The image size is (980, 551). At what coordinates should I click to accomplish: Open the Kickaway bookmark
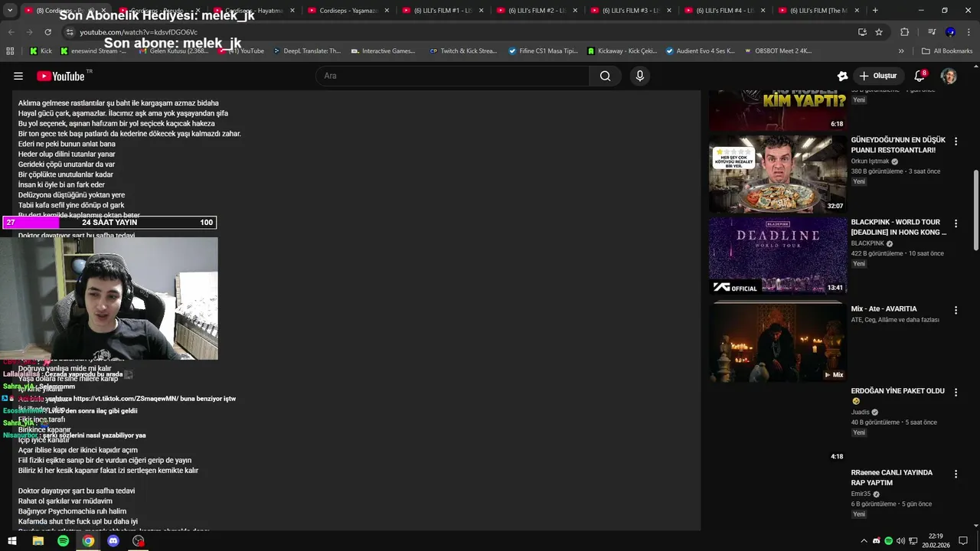(622, 51)
